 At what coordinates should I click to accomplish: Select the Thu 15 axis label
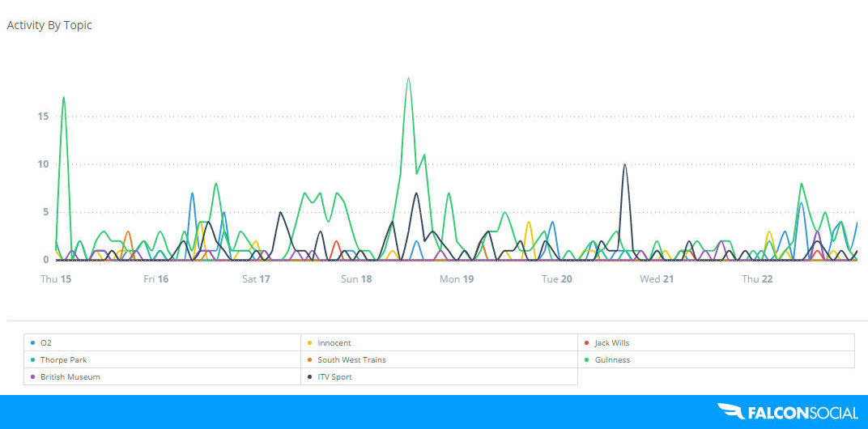57,279
